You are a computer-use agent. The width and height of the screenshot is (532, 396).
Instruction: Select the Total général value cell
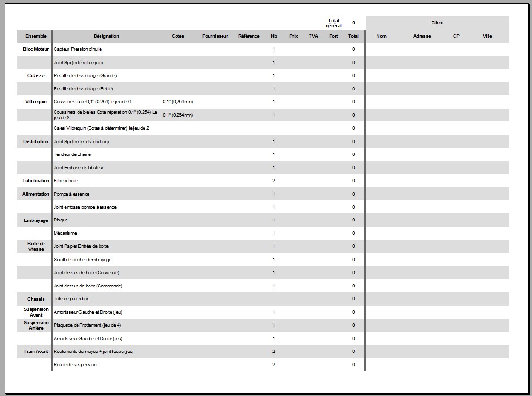353,23
